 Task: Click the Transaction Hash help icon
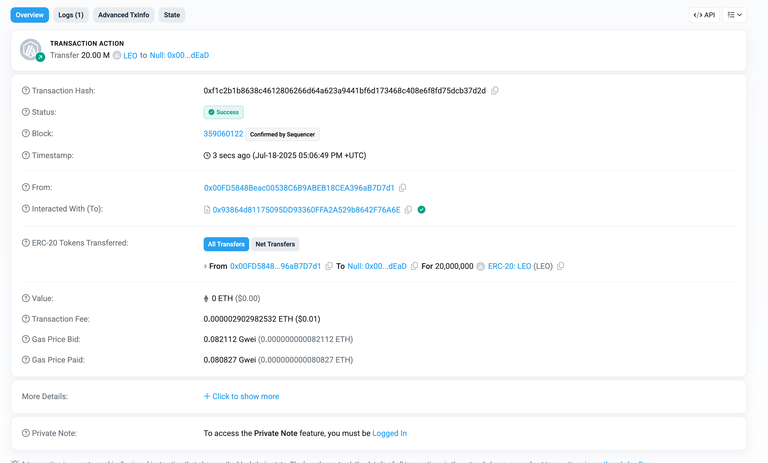(x=25, y=91)
